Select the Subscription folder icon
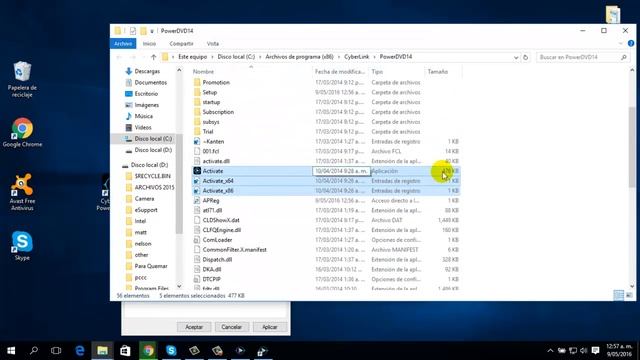Viewport: 640px width, 360px height. 197,112
